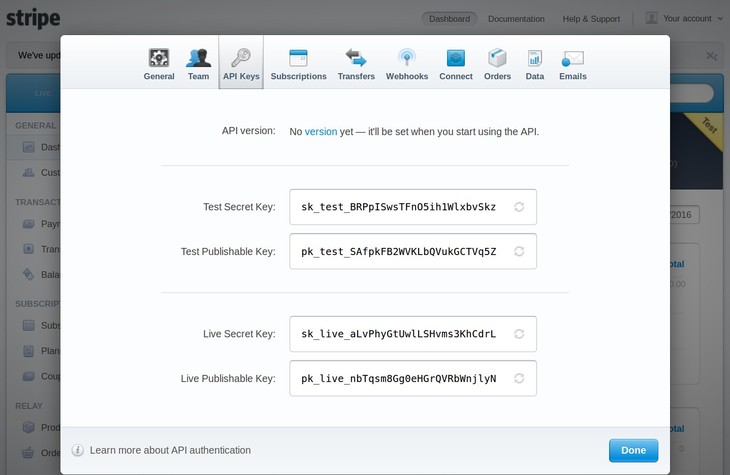Viewport: 730px width, 475px height.
Task: Open the Webhooks broadcast icon
Action: coord(407,58)
